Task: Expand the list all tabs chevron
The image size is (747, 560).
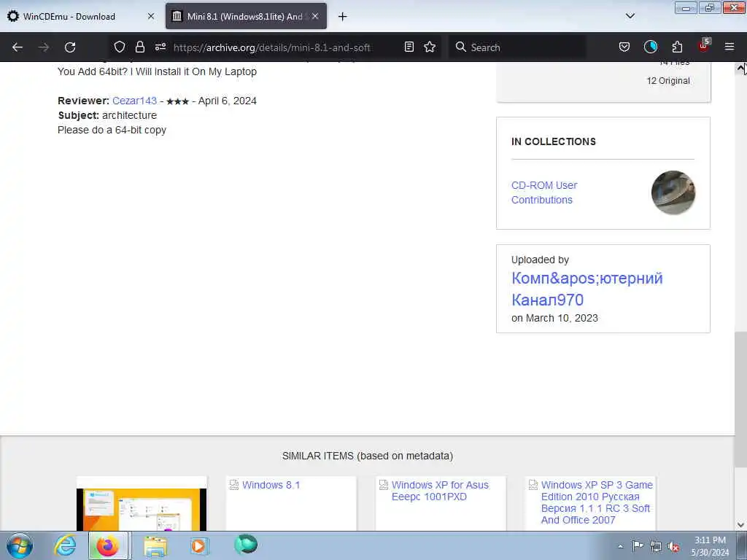Action: click(x=630, y=16)
